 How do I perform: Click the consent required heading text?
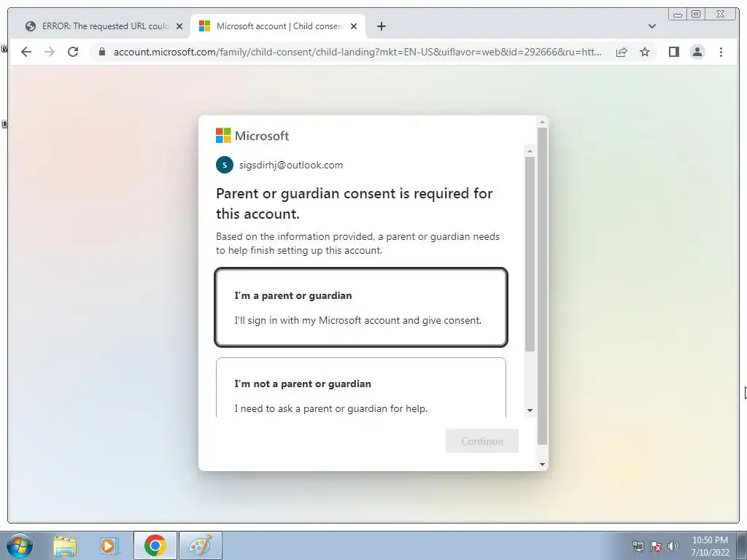(x=354, y=203)
